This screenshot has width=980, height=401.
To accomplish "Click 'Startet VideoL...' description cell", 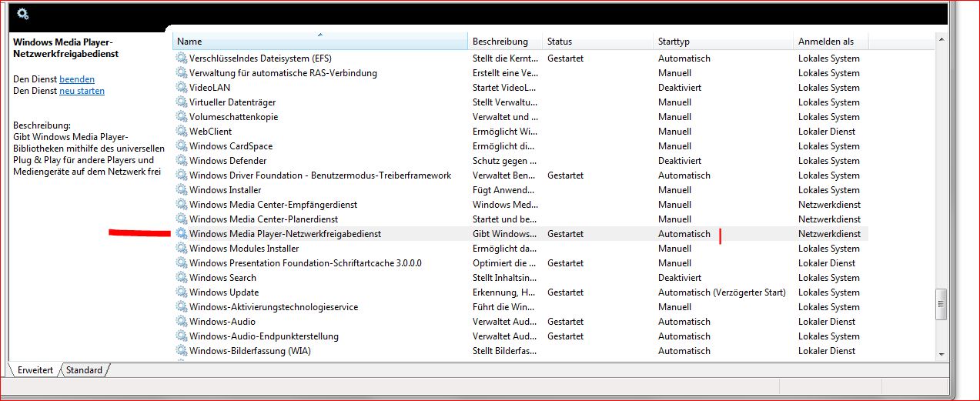I will (x=505, y=88).
